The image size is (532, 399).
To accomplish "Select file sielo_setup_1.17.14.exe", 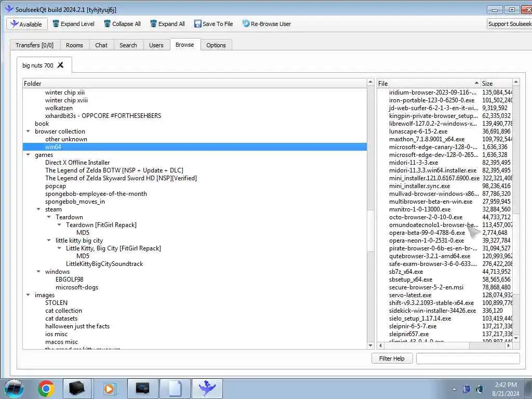I will pyautogui.click(x=420, y=318).
